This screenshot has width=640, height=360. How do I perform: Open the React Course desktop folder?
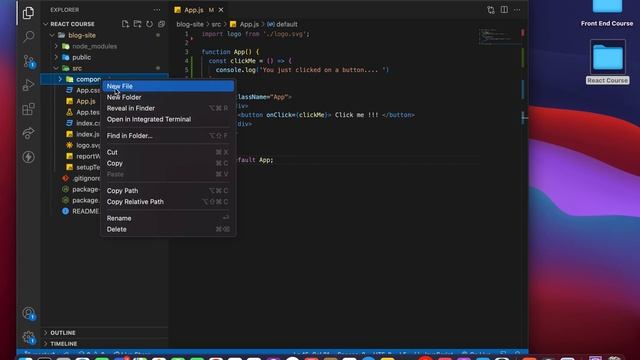pos(607,62)
